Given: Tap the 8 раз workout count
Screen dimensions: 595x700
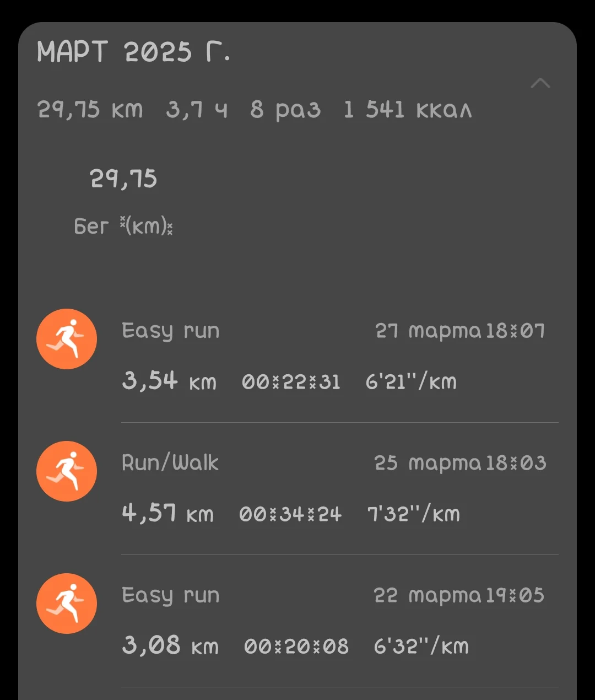Looking at the screenshot, I should [x=285, y=110].
